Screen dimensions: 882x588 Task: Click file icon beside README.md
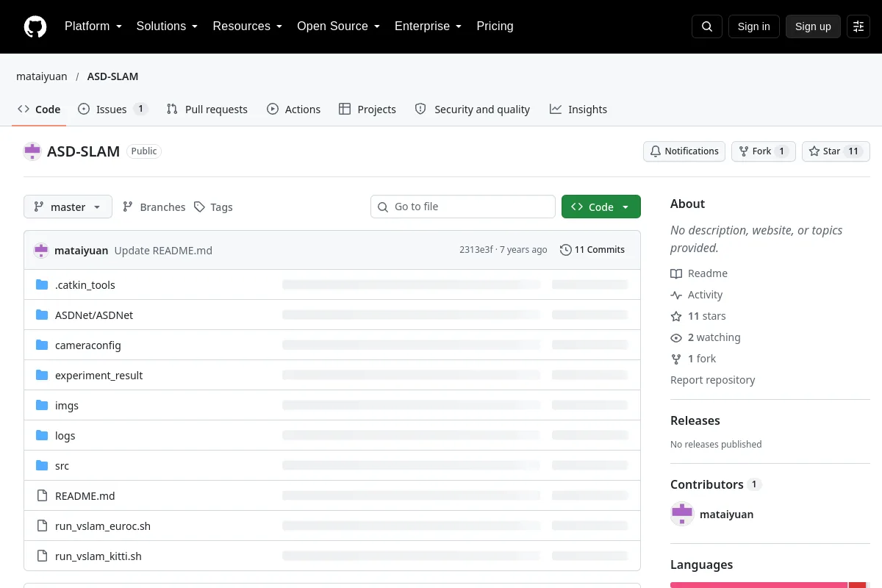pyautogui.click(x=42, y=496)
